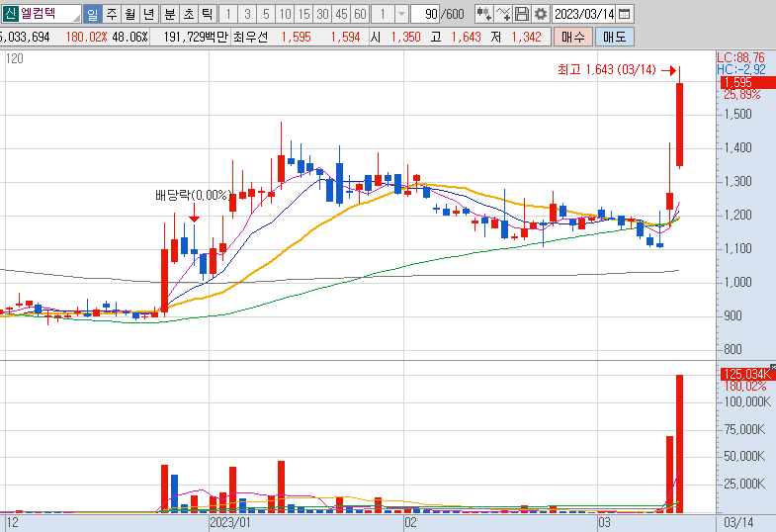Click the 120 moving average label
Viewport: 776px width, 532px height.
point(15,59)
